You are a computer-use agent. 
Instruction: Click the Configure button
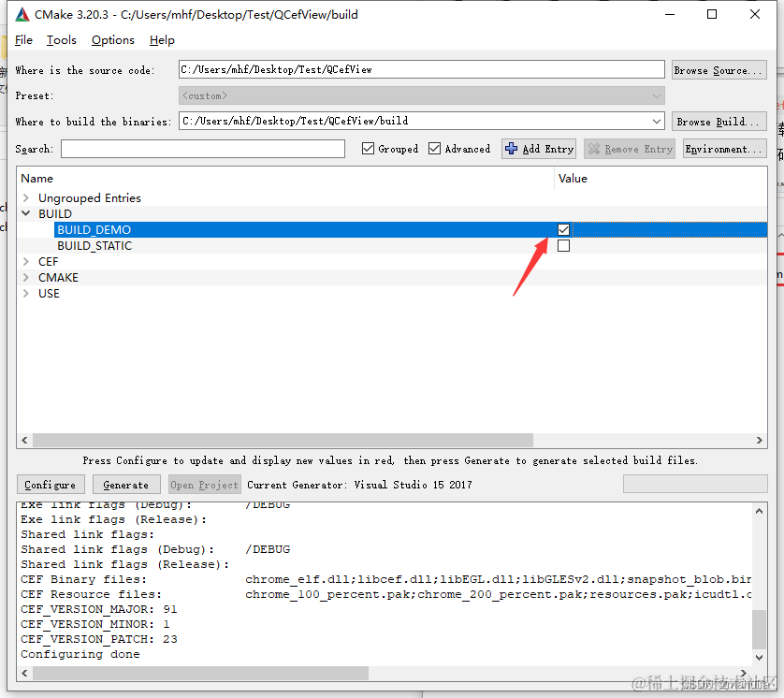(51, 485)
